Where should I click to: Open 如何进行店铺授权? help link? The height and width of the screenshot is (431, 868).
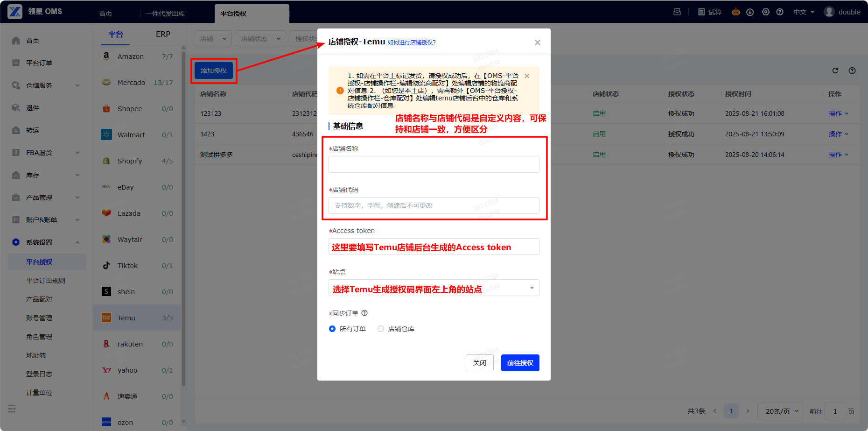click(x=412, y=42)
